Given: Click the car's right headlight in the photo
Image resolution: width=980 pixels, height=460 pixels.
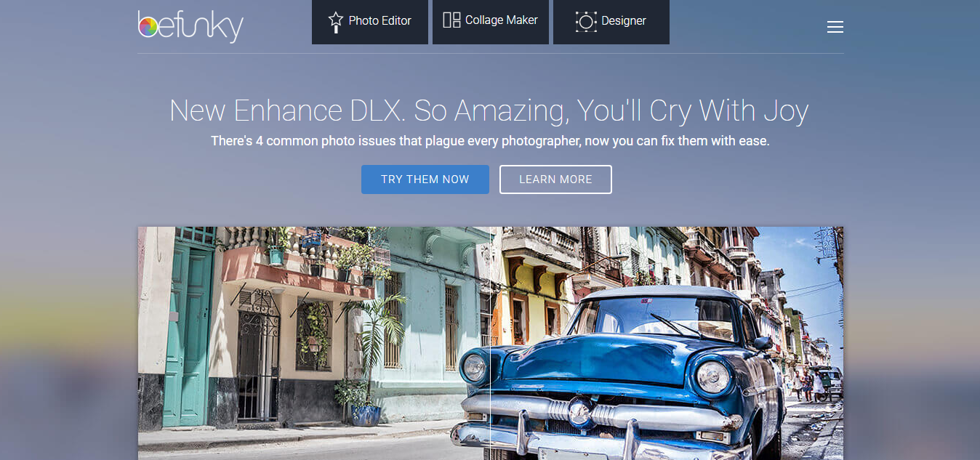Looking at the screenshot, I should (x=712, y=376).
